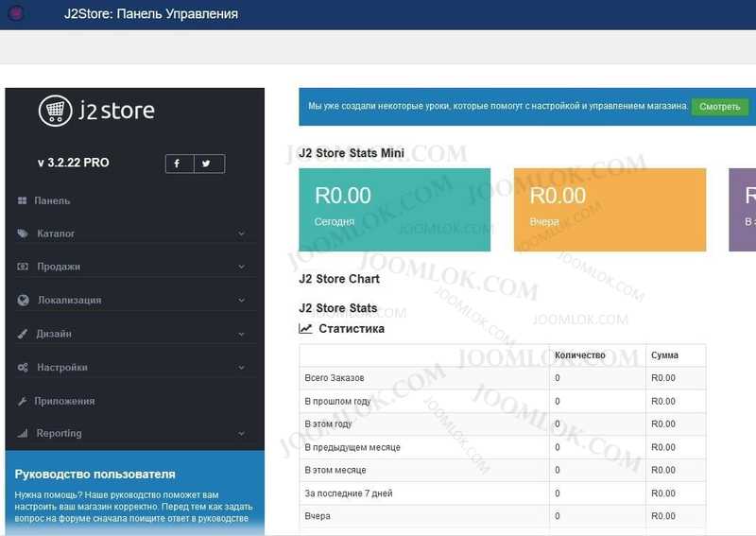
Task: Click the Настройки gears icon
Action: tap(23, 367)
